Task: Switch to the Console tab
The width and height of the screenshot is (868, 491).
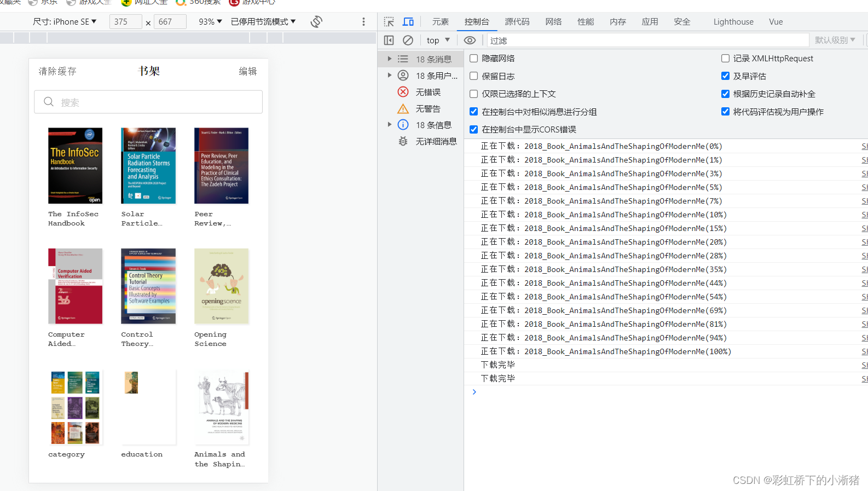Action: (x=477, y=22)
